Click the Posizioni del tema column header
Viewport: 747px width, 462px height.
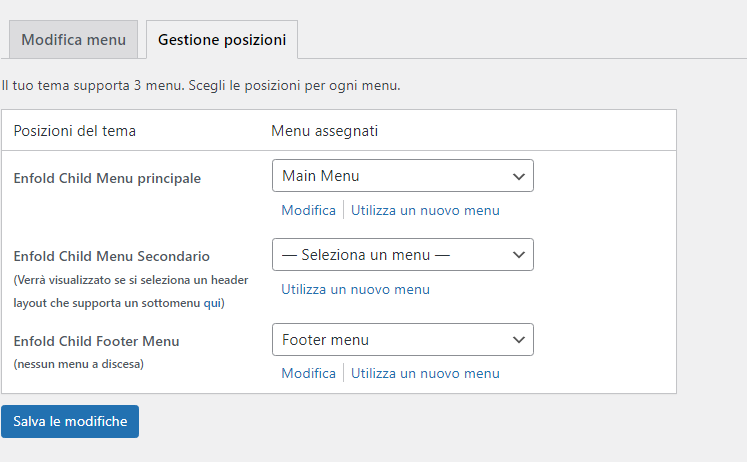pyautogui.click(x=75, y=131)
